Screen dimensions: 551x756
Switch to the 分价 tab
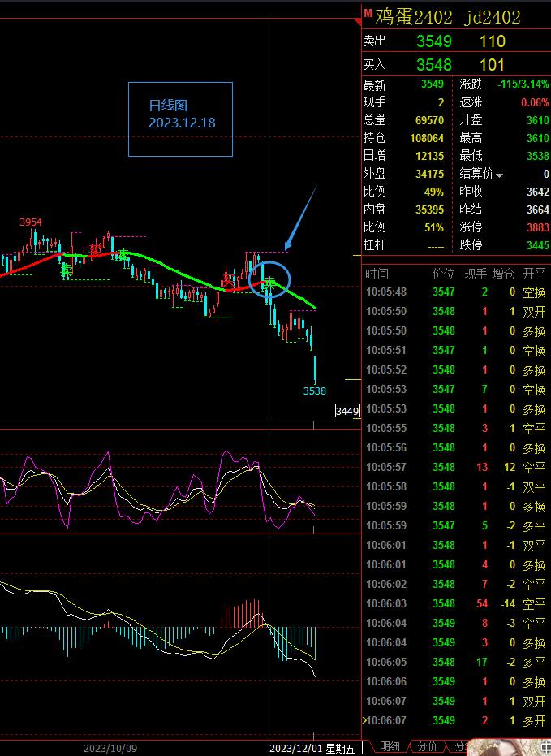tap(427, 747)
